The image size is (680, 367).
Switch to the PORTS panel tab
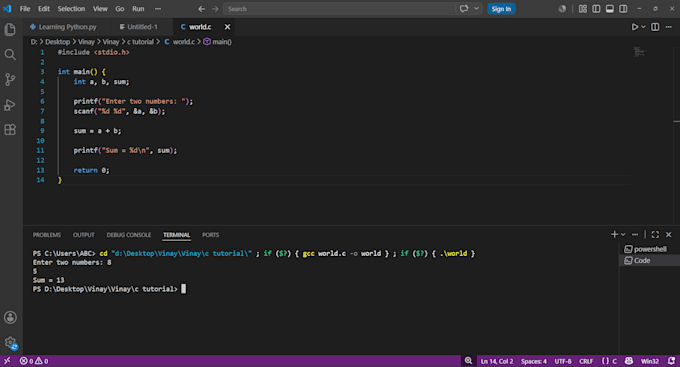click(210, 235)
